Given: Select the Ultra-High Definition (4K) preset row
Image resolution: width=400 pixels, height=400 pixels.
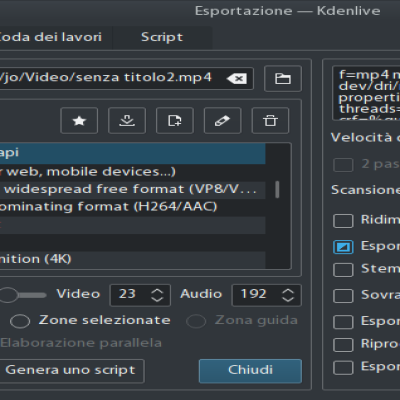Looking at the screenshot, I should click(132, 259).
